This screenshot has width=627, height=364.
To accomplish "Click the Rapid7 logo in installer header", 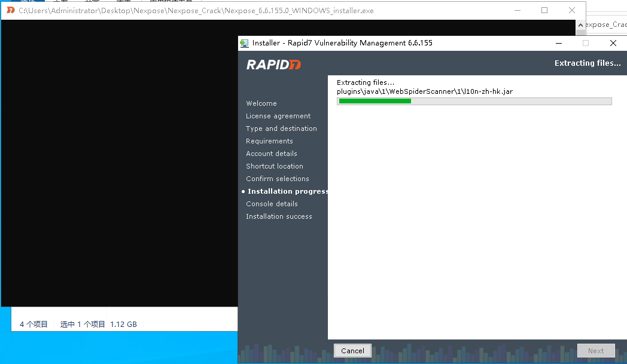I will (273, 65).
